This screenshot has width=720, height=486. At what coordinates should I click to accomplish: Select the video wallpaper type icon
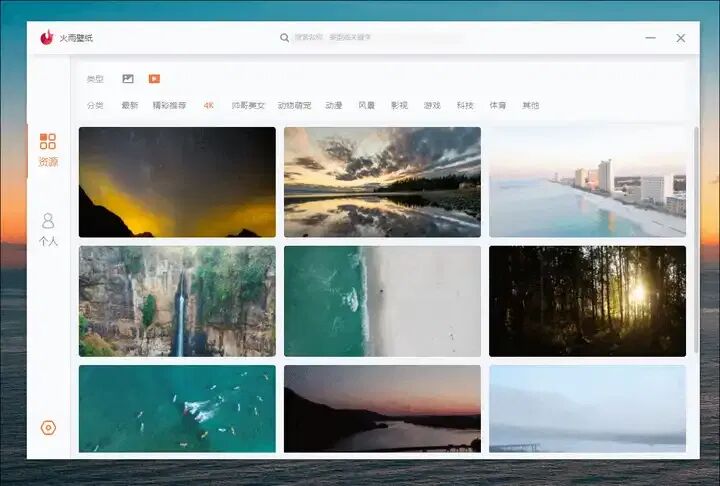(154, 79)
